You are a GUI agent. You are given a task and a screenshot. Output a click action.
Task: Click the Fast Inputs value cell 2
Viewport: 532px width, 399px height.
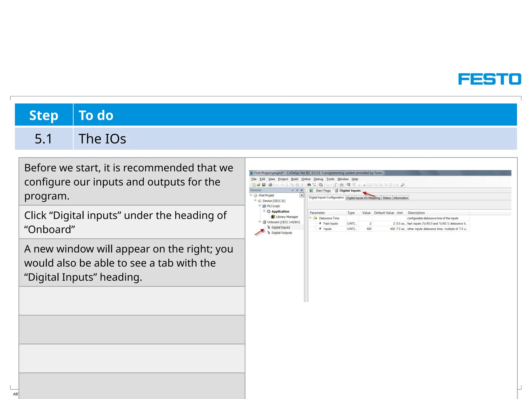365,223
